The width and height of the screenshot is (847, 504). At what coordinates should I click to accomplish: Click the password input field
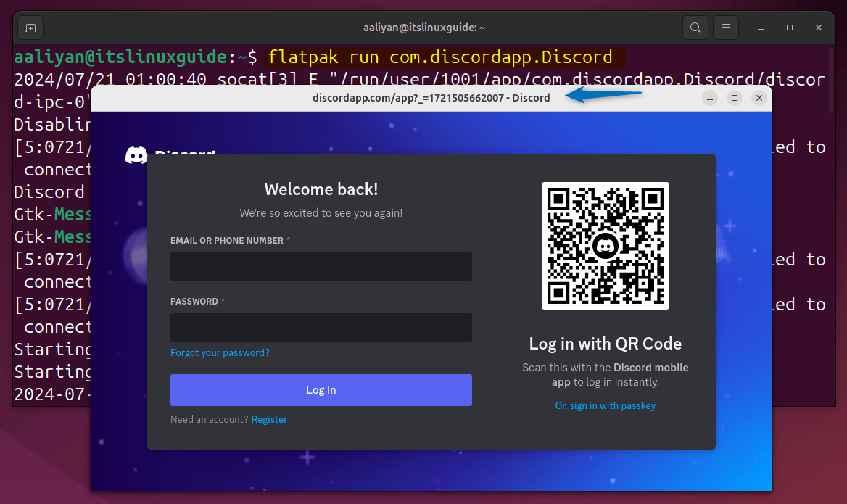coord(321,327)
